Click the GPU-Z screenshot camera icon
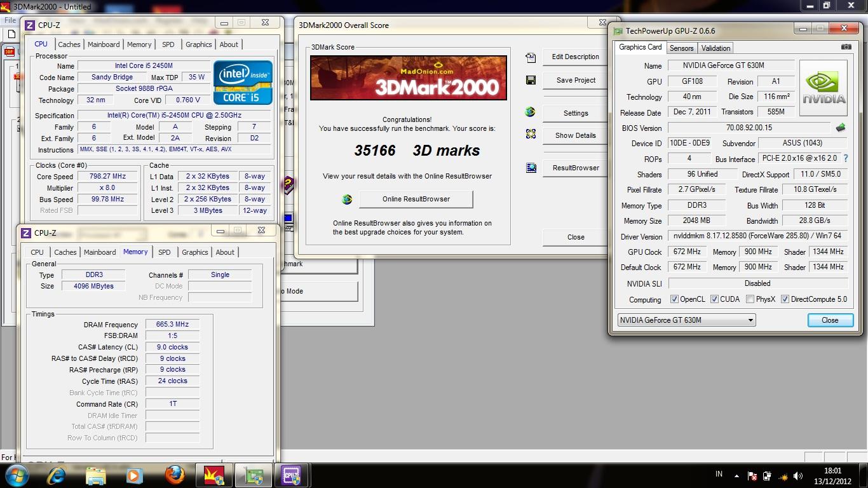Image resolution: width=868 pixels, height=488 pixels. pyautogui.click(x=846, y=47)
